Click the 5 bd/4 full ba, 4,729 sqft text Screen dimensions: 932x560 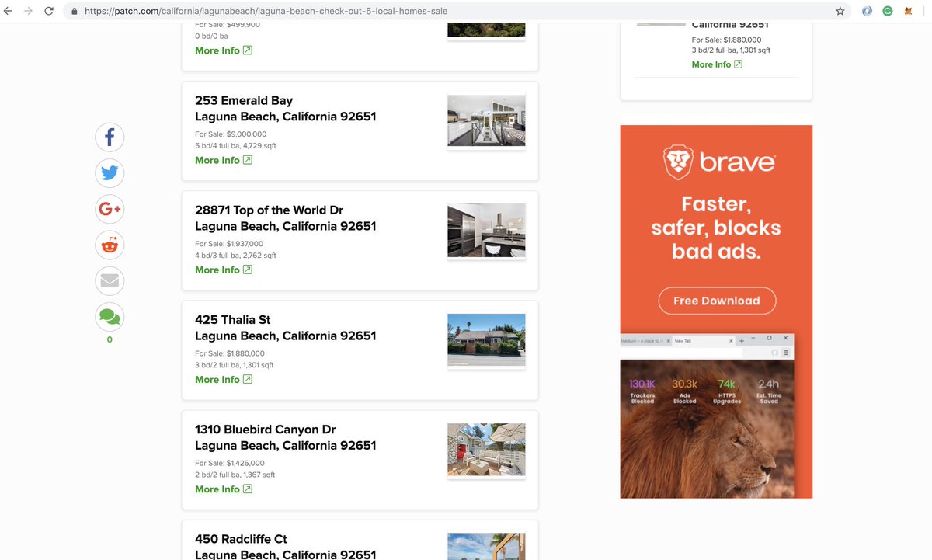pyautogui.click(x=235, y=146)
